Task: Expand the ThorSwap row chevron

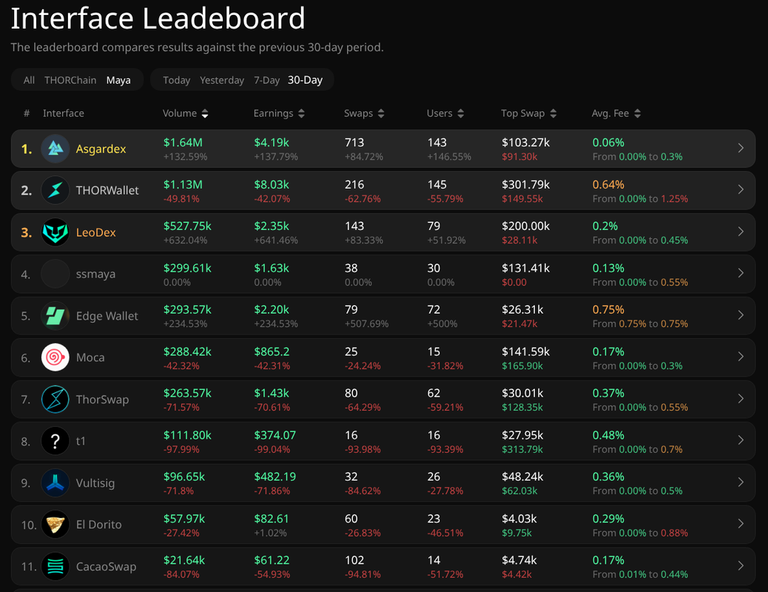Action: [741, 399]
